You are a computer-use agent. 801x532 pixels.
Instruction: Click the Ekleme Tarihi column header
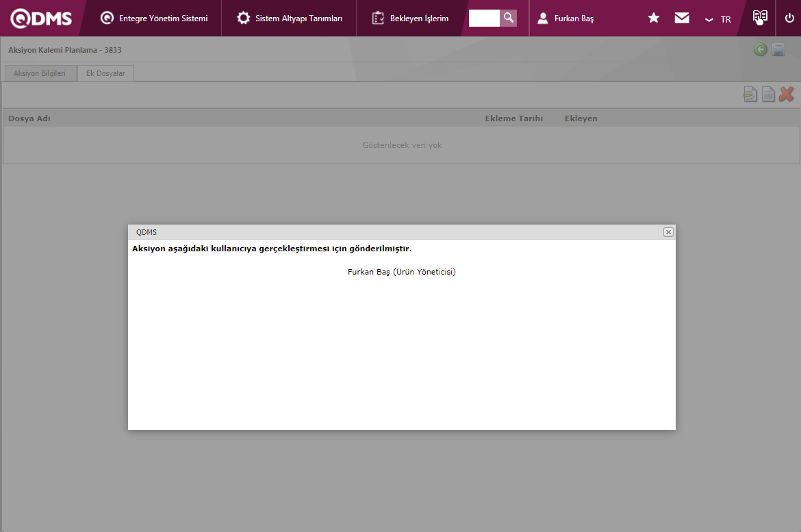coord(514,118)
